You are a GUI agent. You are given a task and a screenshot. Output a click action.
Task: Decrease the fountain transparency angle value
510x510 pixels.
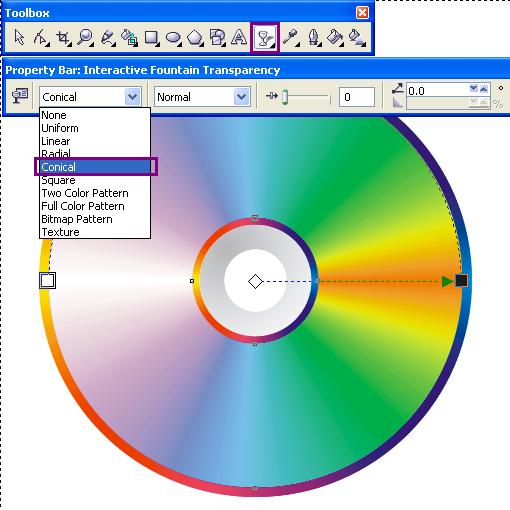click(x=474, y=88)
